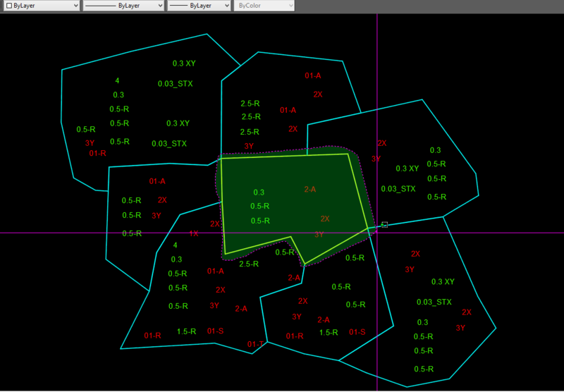Open the color control ByLayer dropdown
The height and width of the screenshot is (392, 564).
pos(42,6)
